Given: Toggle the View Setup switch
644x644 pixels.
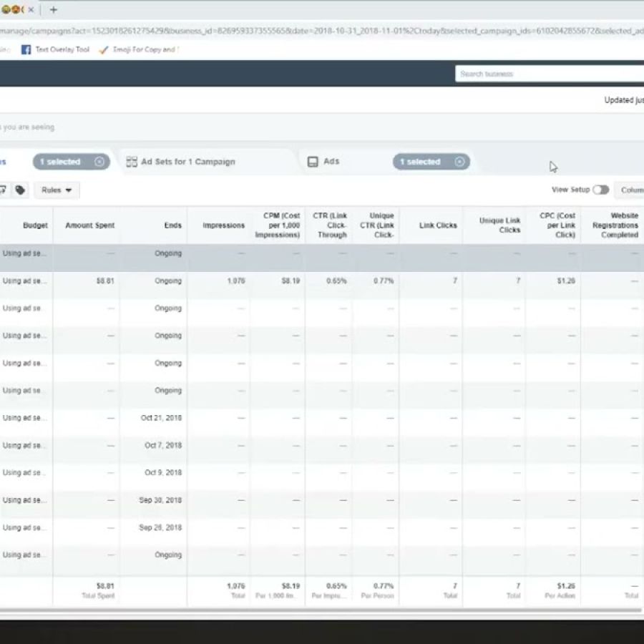Looking at the screenshot, I should (600, 190).
